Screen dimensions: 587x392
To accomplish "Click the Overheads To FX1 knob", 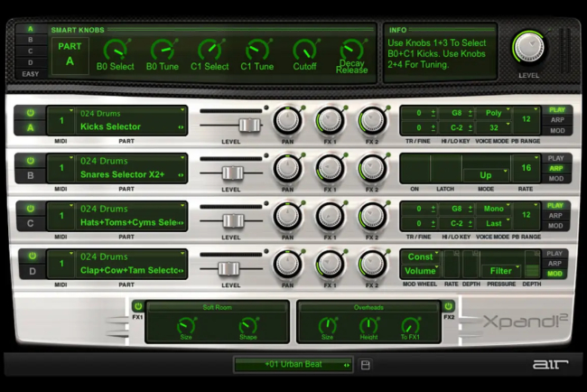I will click(410, 325).
